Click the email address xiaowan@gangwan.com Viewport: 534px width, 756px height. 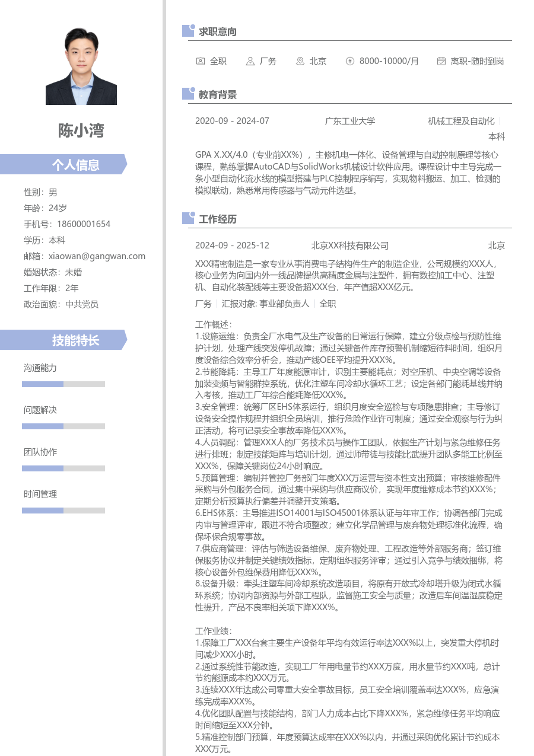tap(97, 256)
